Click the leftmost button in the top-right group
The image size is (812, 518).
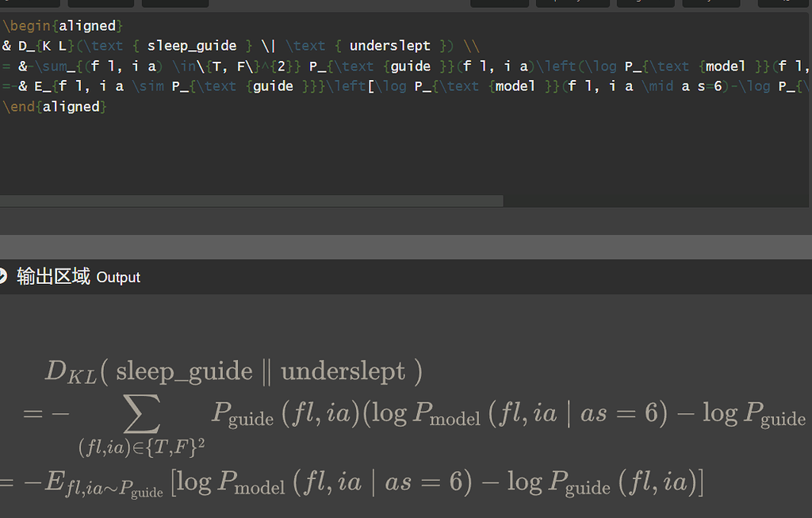[x=500, y=3]
